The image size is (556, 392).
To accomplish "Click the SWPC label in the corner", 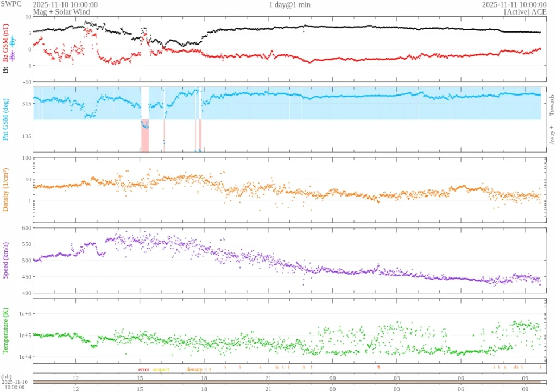I will (x=10, y=4).
